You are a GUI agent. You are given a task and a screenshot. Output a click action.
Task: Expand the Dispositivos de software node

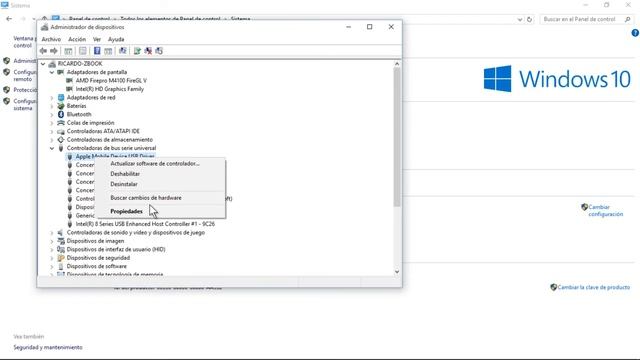click(52, 266)
